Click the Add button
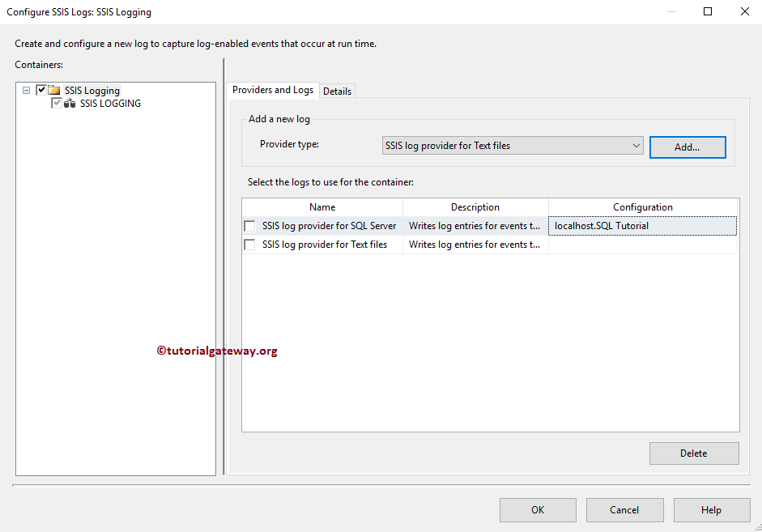Viewport: 762px width, 532px height. pos(687,147)
